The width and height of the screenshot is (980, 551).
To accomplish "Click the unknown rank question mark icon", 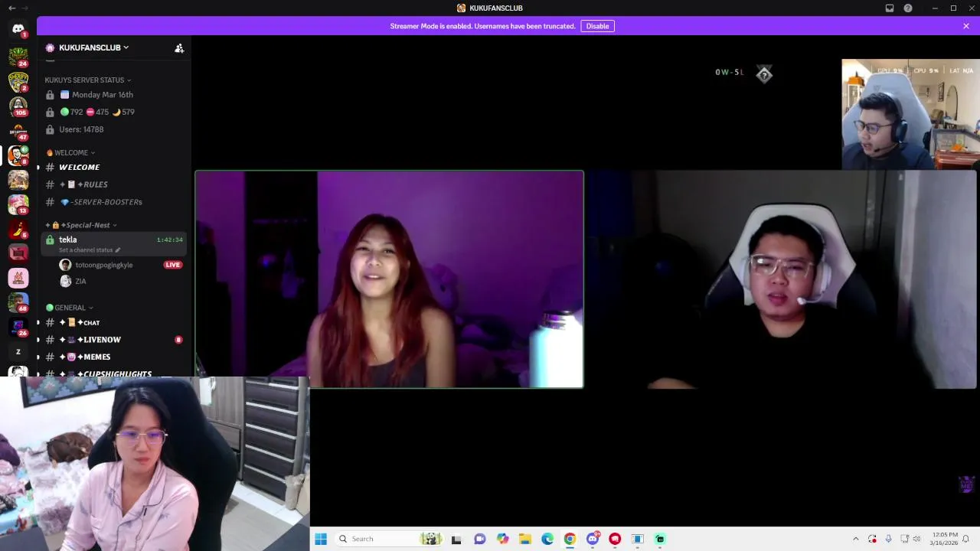I will tap(764, 74).
